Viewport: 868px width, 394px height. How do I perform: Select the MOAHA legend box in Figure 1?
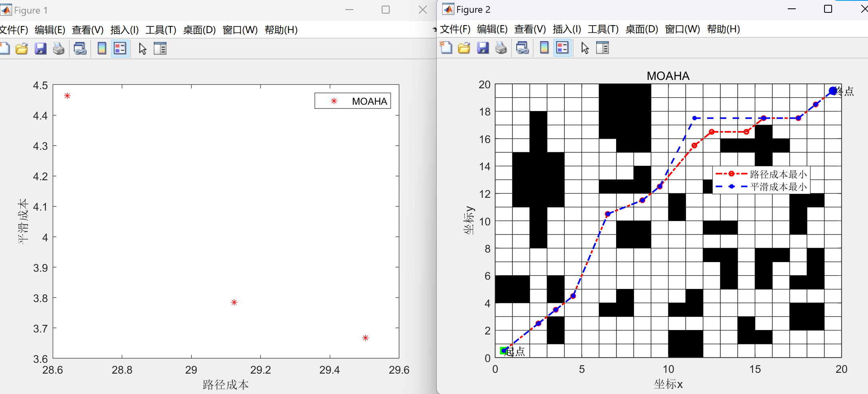pyautogui.click(x=353, y=101)
